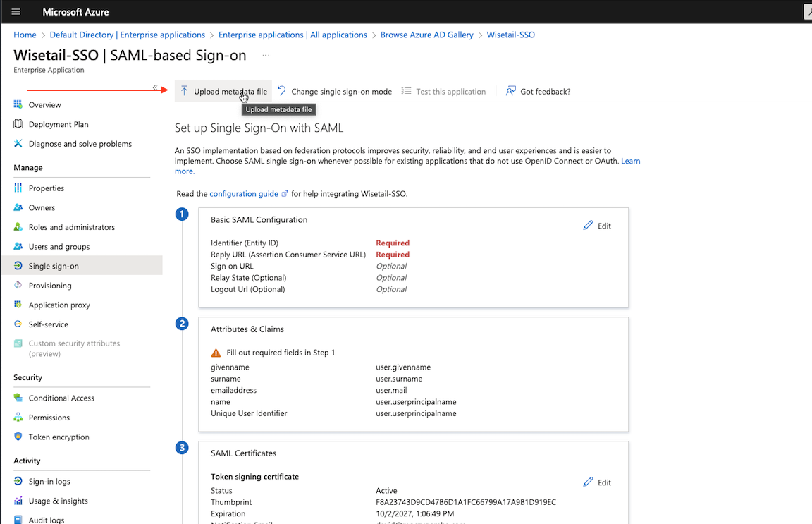Upload a metadata file

click(223, 90)
